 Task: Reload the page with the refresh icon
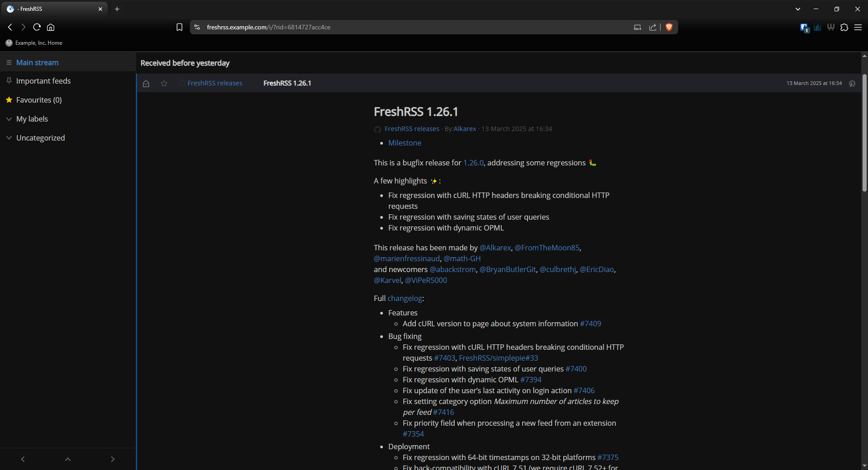click(x=37, y=27)
